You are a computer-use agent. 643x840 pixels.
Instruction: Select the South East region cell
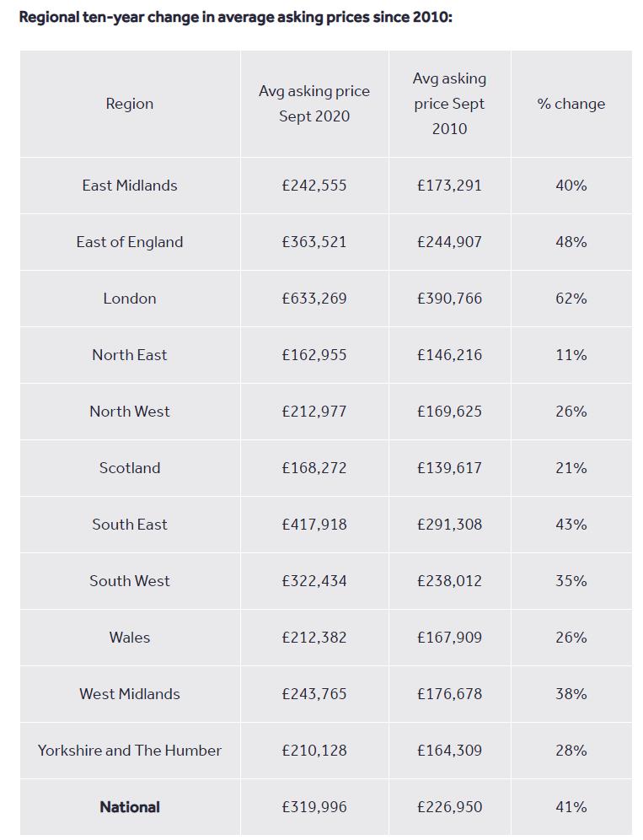(x=130, y=525)
